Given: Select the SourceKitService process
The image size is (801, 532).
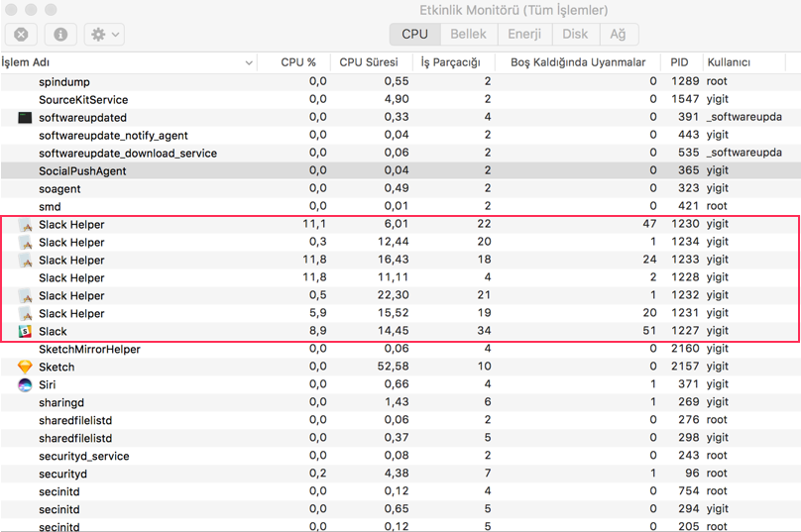Looking at the screenshot, I should tap(400, 99).
